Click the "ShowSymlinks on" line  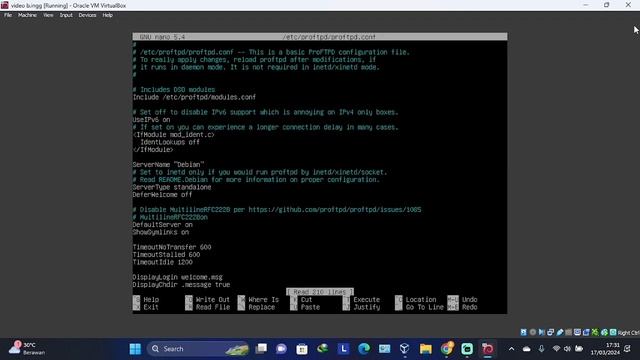pos(160,232)
